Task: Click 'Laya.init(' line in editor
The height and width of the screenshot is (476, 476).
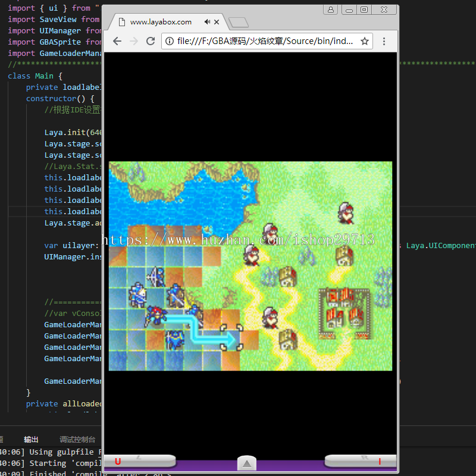Action: point(73,132)
